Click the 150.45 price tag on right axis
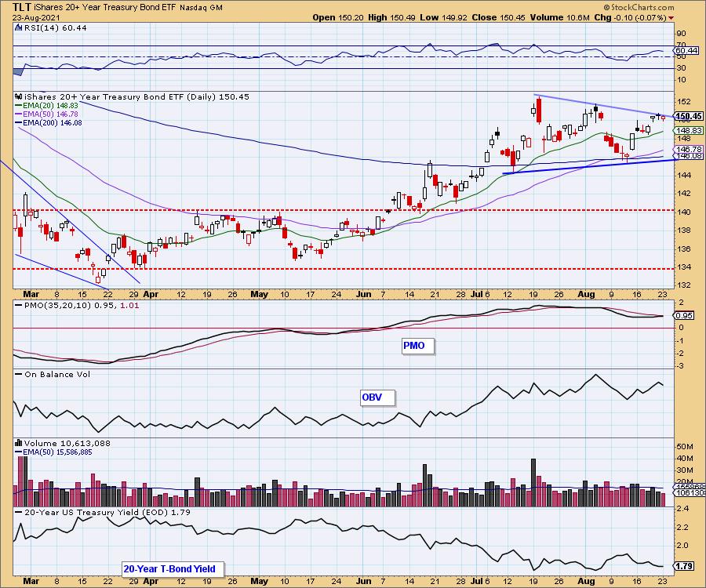This screenshot has width=706, height=588. [689, 116]
